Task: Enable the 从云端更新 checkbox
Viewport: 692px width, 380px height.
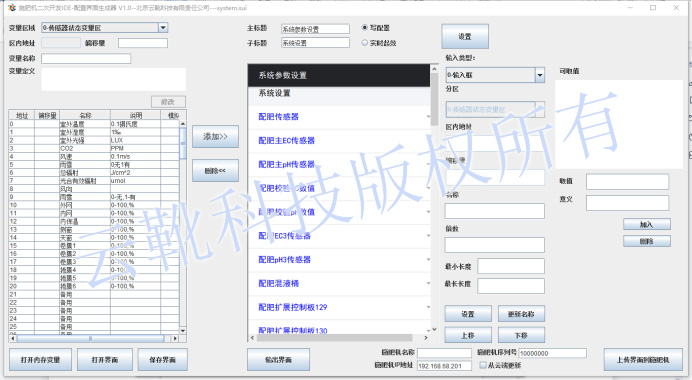Action: tap(483, 365)
